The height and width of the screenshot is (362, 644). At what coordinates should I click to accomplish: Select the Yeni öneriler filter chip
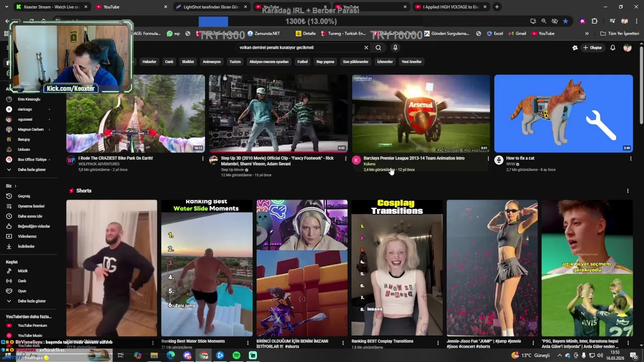pos(412,62)
